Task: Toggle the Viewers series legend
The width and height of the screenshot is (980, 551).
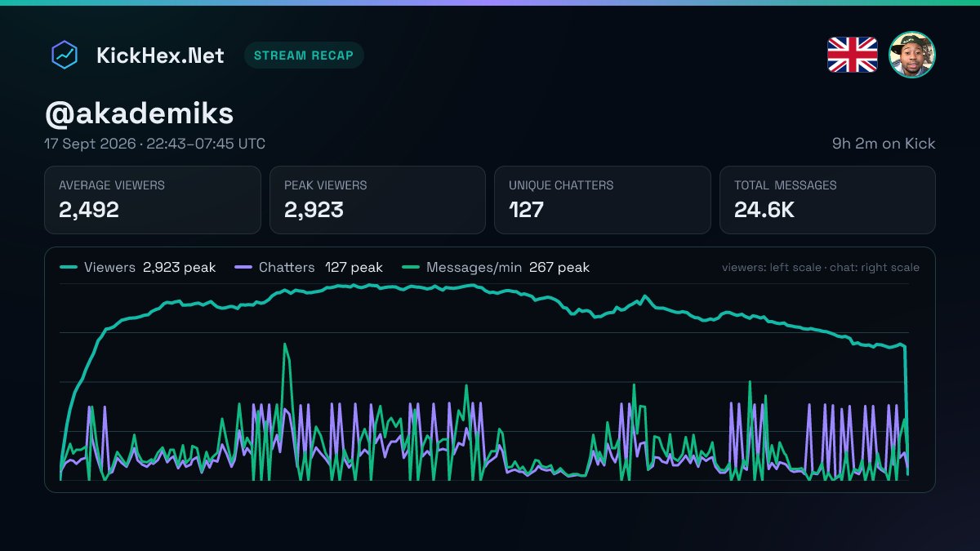Action: click(x=138, y=267)
